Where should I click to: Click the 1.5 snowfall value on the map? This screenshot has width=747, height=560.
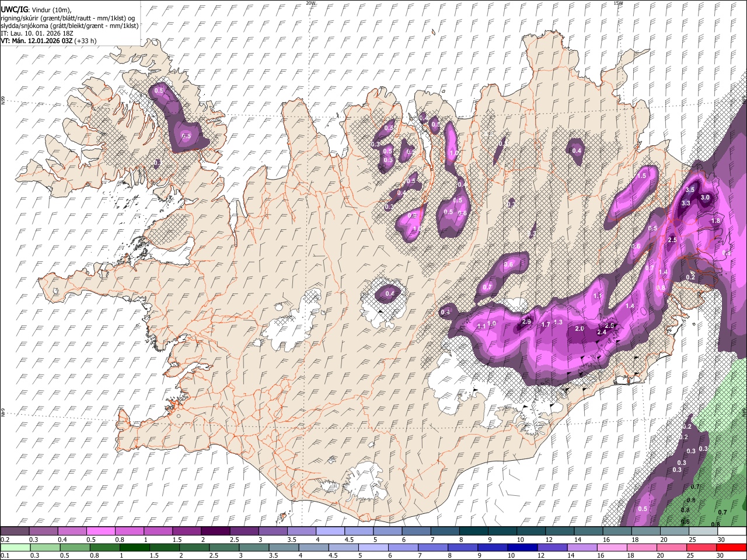[x=643, y=175]
